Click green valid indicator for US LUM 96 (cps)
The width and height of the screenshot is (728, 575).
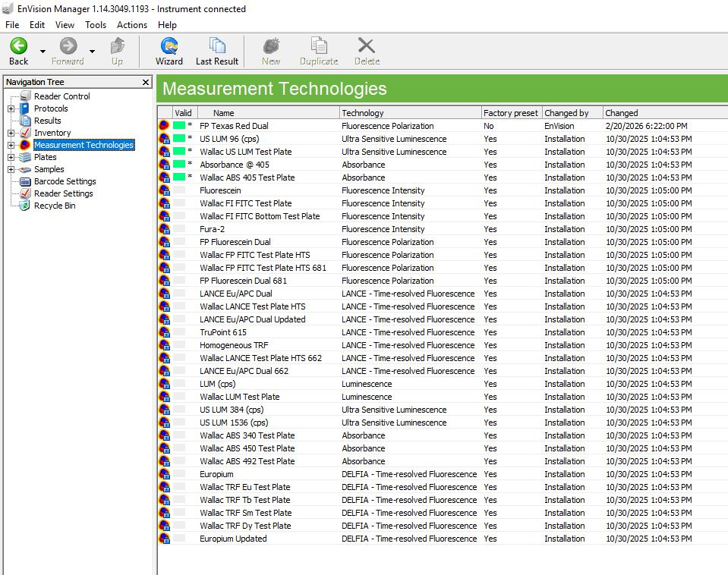[x=179, y=139]
